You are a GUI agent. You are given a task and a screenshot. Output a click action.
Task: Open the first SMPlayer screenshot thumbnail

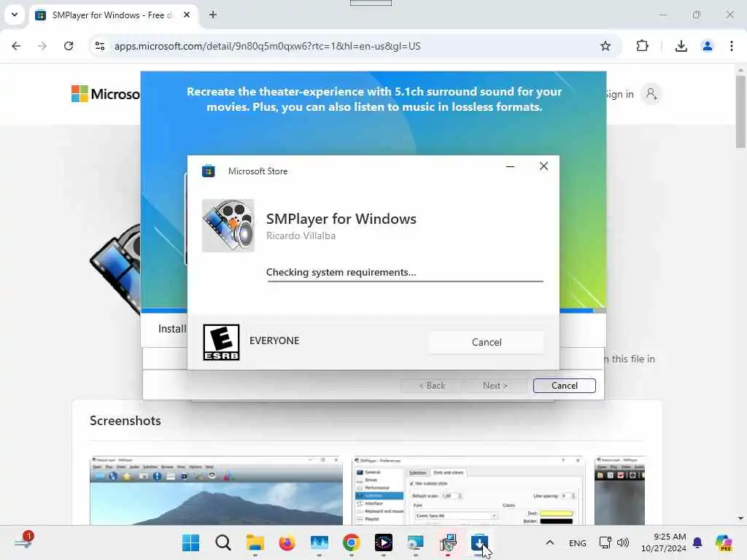tap(216, 491)
